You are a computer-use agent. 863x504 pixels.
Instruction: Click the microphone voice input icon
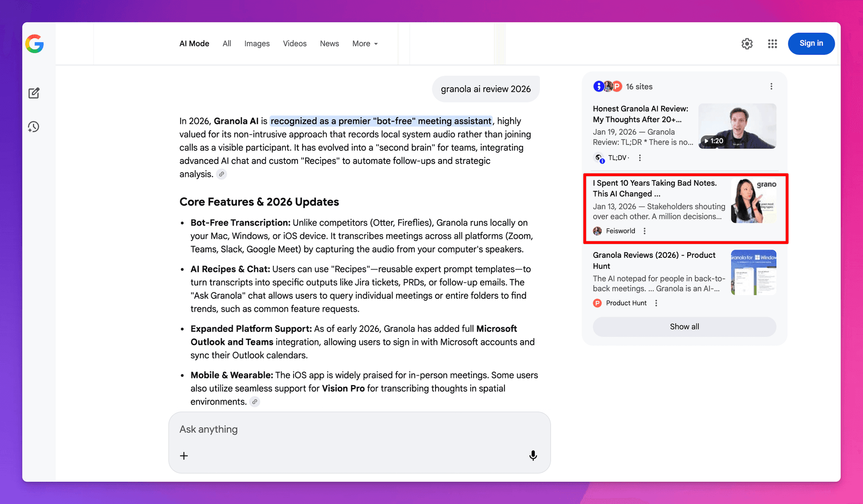pos(533,455)
